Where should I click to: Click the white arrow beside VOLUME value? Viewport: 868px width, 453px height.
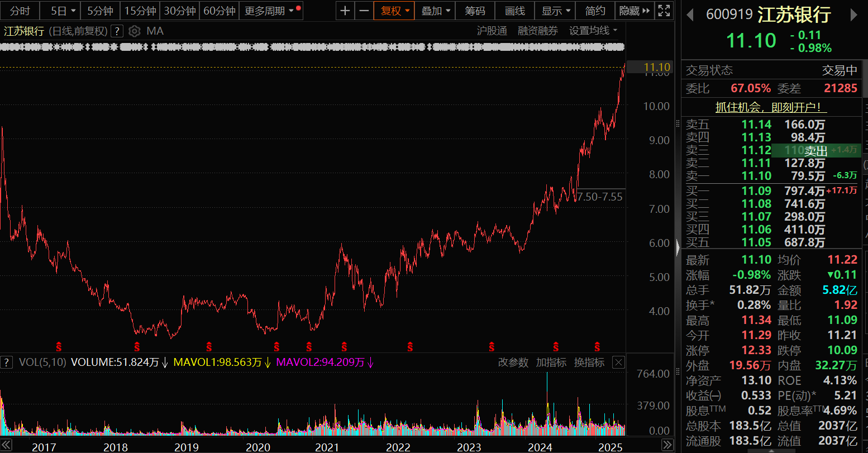click(x=165, y=363)
